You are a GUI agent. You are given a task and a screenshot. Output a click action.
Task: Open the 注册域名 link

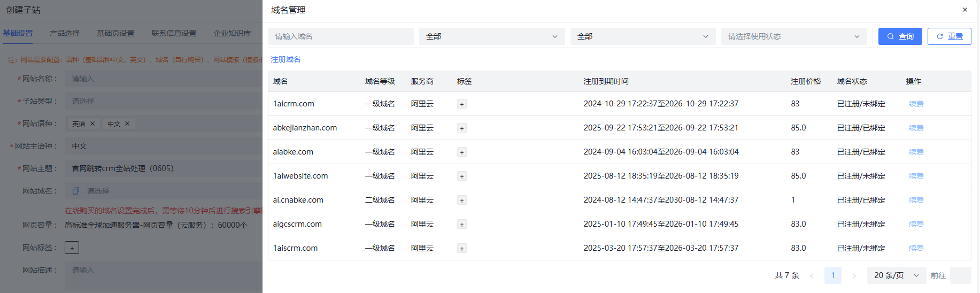(x=285, y=59)
